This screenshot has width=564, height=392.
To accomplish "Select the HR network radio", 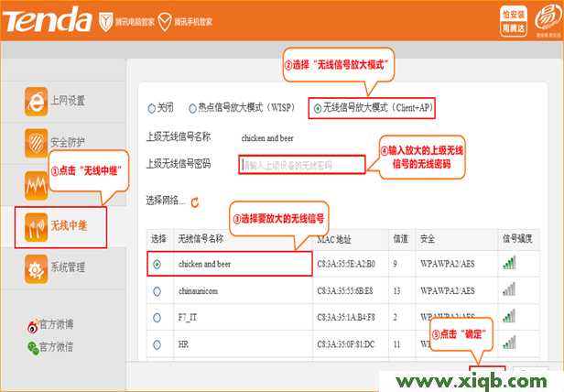I will [157, 345].
